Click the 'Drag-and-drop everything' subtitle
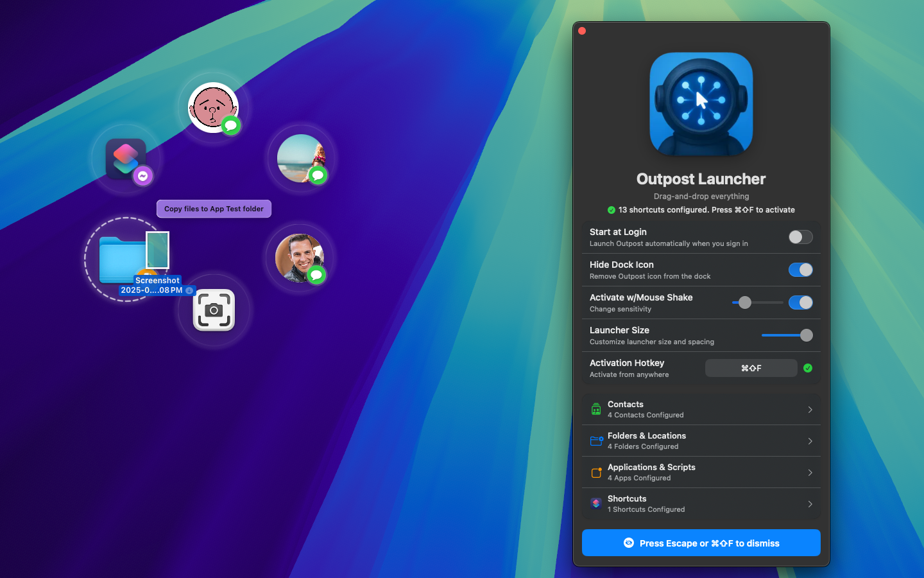The image size is (924, 578). pos(701,197)
